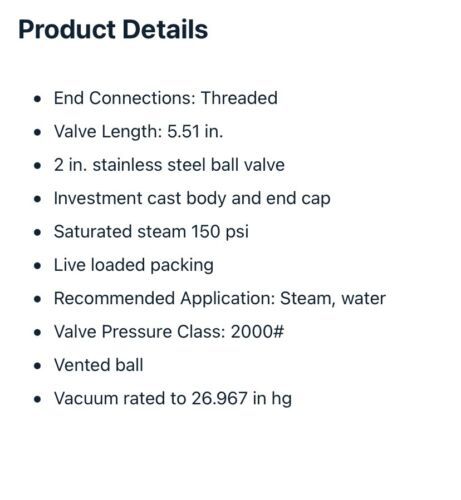461x500 pixels.
Task: Click the End Connections: Threaded line
Action: point(166,98)
